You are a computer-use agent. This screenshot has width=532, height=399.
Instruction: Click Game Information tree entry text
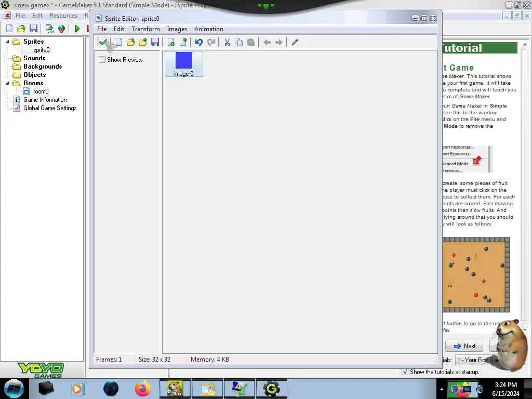pyautogui.click(x=45, y=100)
